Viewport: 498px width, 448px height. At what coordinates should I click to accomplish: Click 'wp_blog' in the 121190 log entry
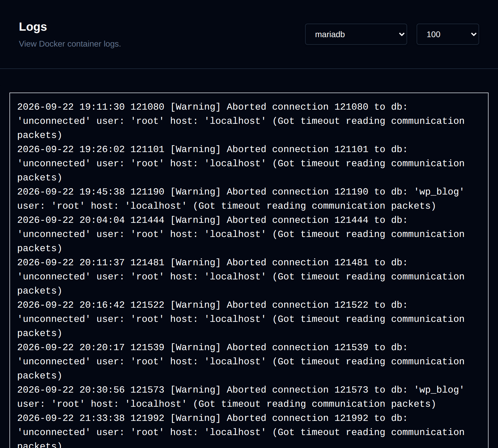(x=439, y=192)
